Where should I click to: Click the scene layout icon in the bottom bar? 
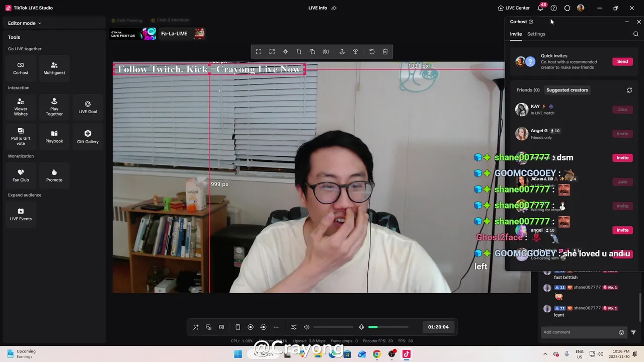[221, 327]
